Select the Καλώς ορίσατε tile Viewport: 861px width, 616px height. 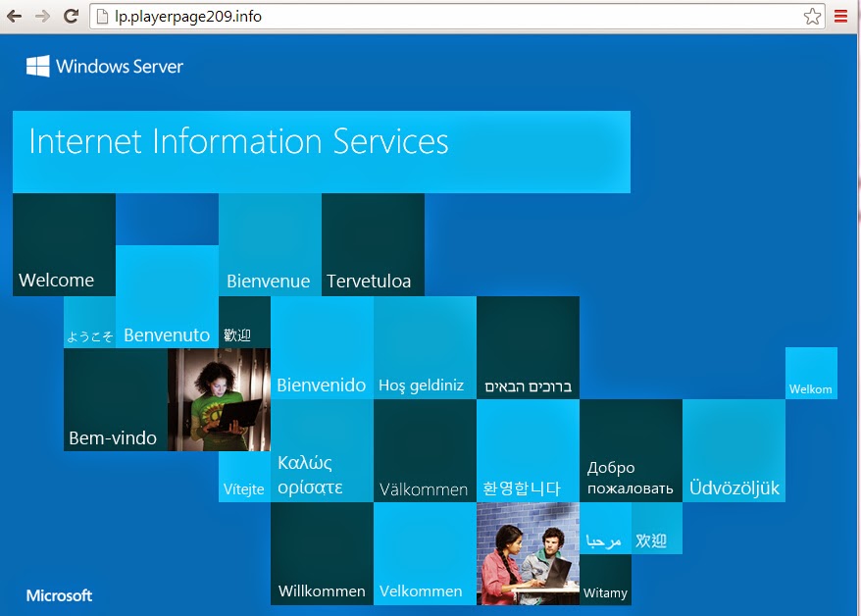tap(322, 451)
